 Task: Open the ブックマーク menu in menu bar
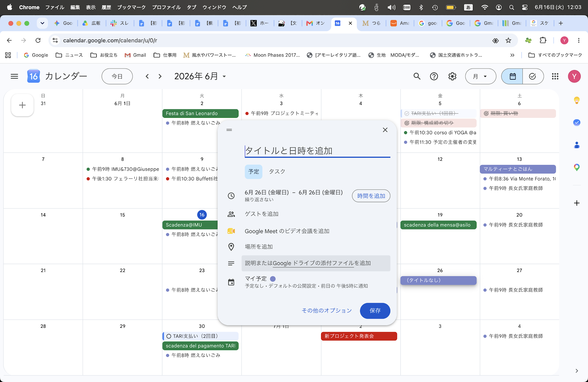pos(131,7)
